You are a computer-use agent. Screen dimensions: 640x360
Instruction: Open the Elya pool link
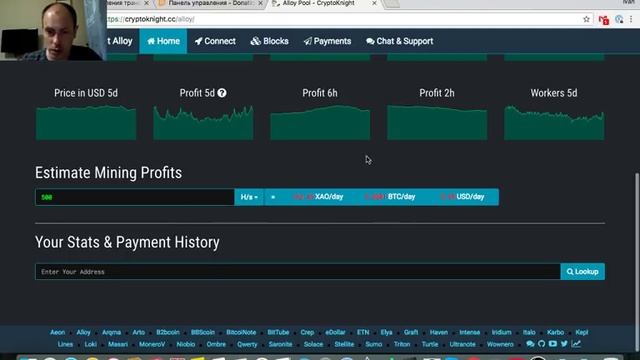(x=386, y=332)
